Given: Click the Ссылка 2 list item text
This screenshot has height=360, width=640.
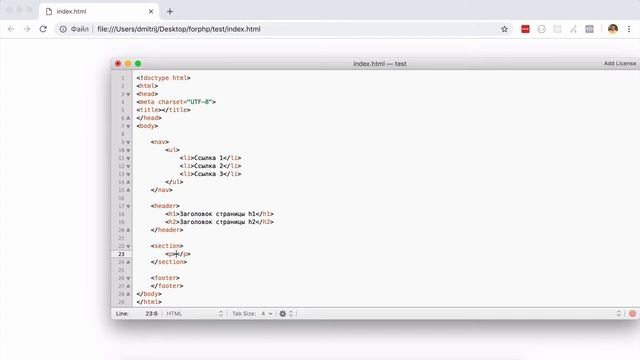Looking at the screenshot, I should pyautogui.click(x=209, y=166).
